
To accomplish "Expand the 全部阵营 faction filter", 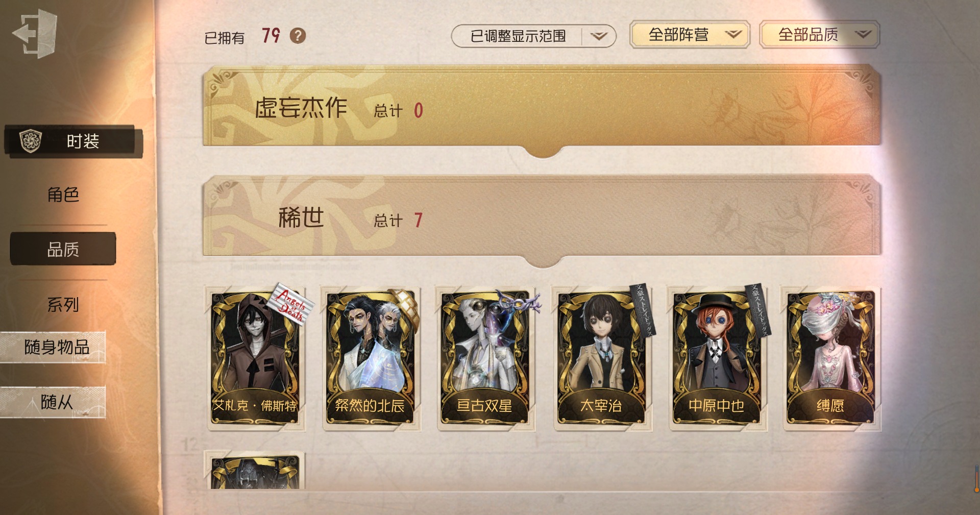I will (x=690, y=35).
